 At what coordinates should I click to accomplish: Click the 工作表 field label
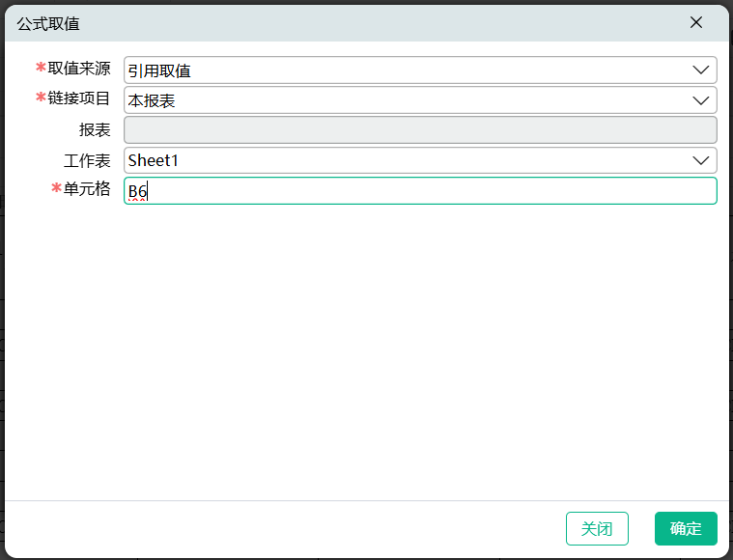(x=87, y=159)
